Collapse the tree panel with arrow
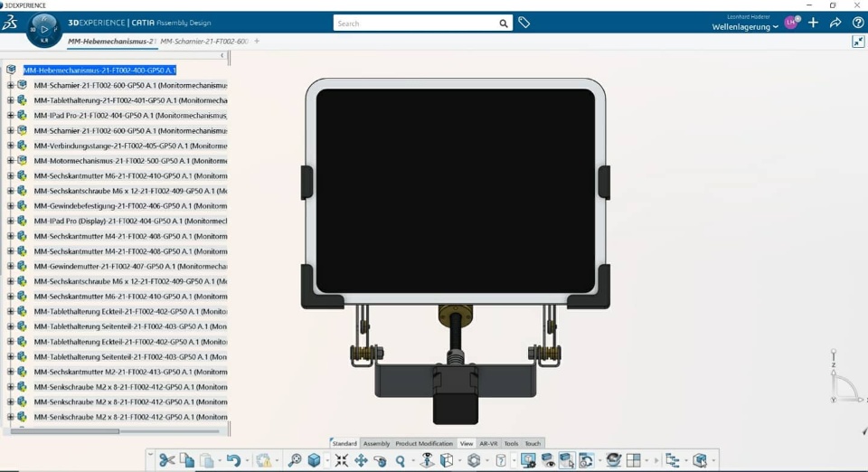The image size is (868, 472). click(222, 55)
